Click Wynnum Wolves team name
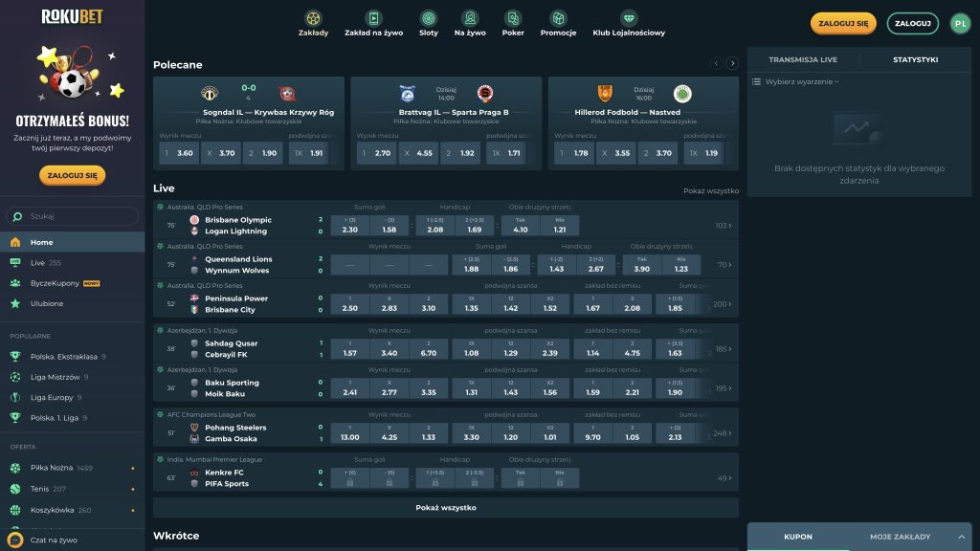 237,271
